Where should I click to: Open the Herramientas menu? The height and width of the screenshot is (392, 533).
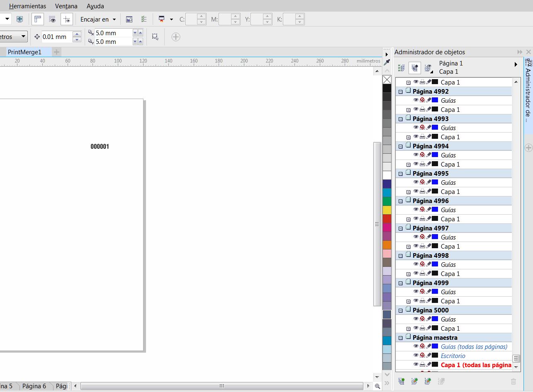click(27, 6)
